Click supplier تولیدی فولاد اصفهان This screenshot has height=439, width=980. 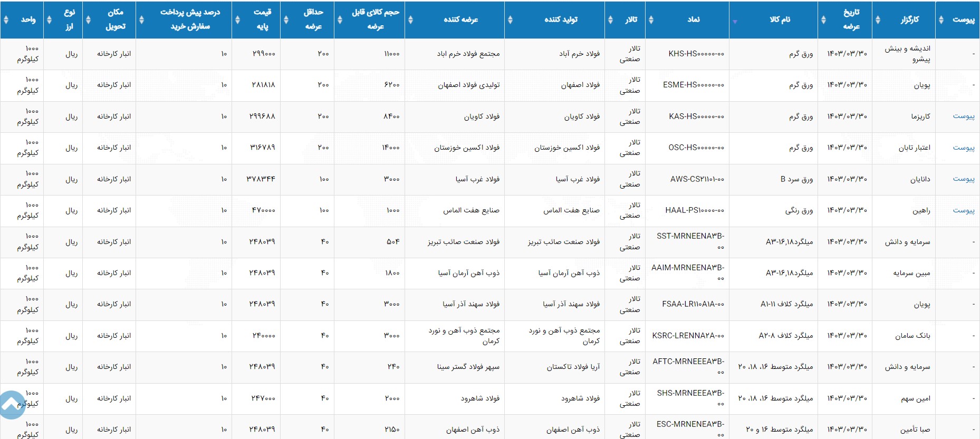(468, 85)
